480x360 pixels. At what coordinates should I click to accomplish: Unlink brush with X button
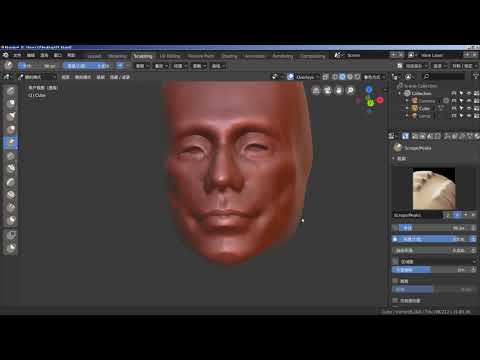coord(473,215)
